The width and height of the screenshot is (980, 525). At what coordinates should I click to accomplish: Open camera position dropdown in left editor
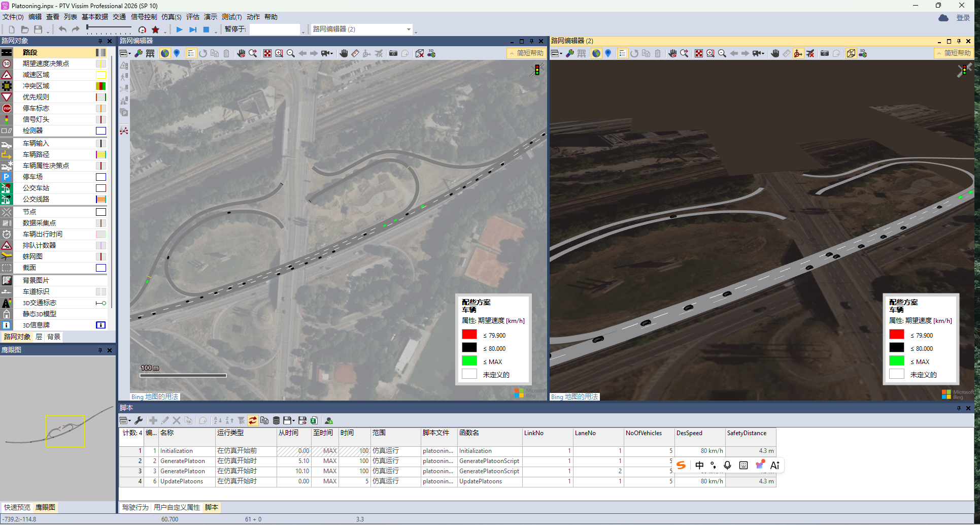[327, 53]
